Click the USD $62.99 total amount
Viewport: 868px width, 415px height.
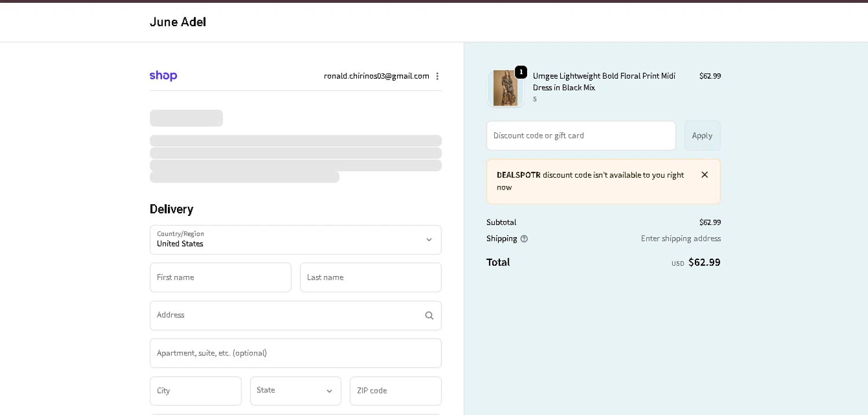[696, 262]
